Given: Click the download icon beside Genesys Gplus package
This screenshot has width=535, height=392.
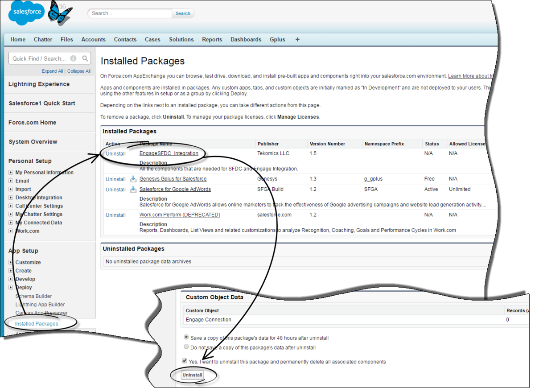Looking at the screenshot, I should click(x=133, y=179).
